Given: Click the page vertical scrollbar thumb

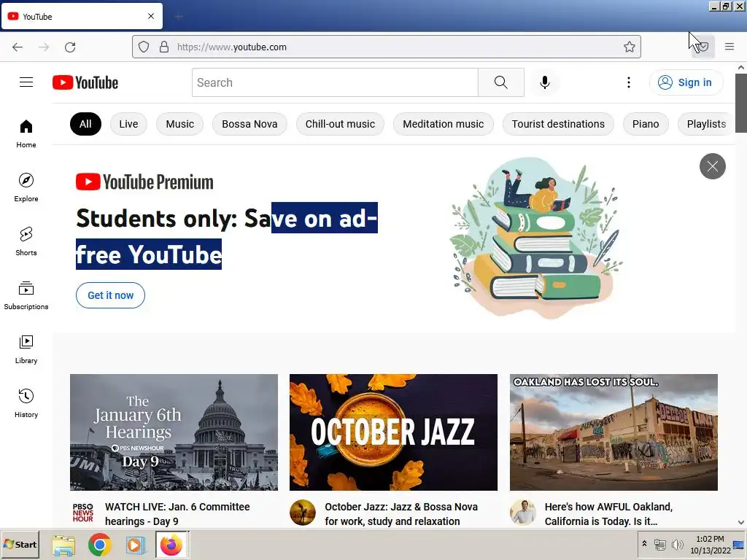Looking at the screenshot, I should pyautogui.click(x=741, y=103).
